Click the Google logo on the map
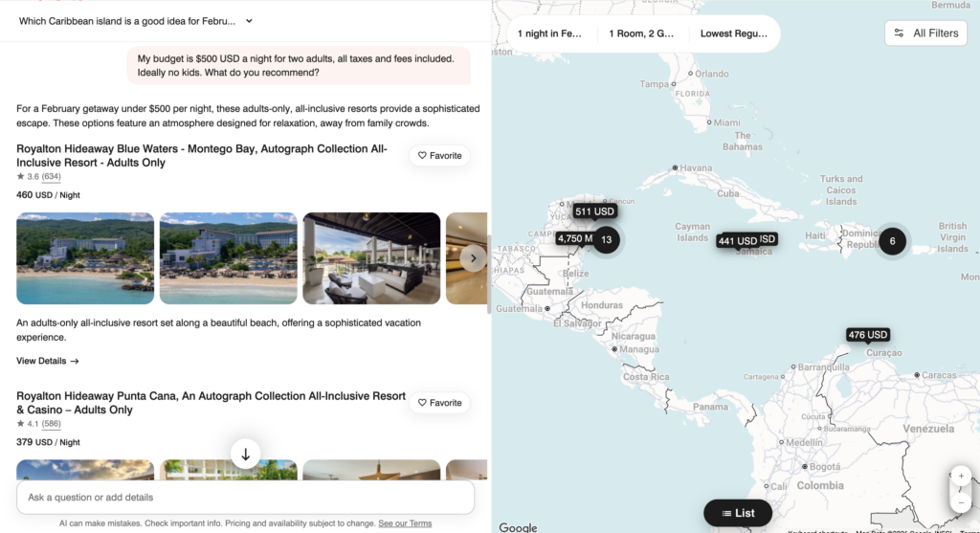 click(x=518, y=527)
